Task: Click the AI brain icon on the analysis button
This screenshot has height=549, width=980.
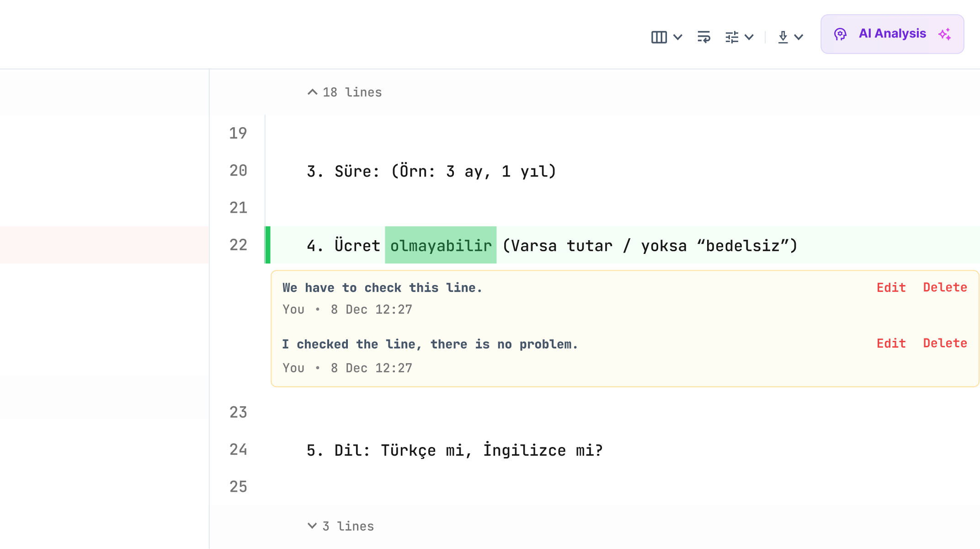Action: click(842, 33)
